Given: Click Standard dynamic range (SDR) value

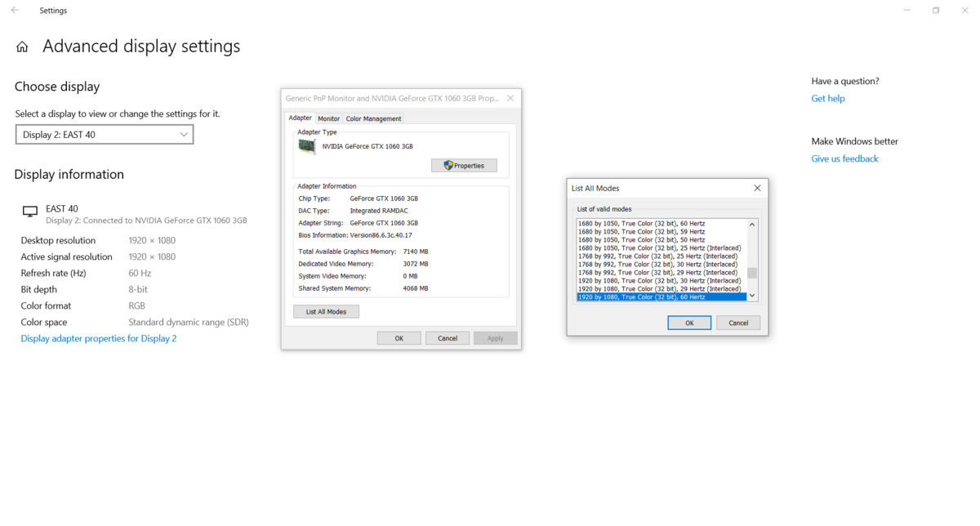Looking at the screenshot, I should click(189, 322).
